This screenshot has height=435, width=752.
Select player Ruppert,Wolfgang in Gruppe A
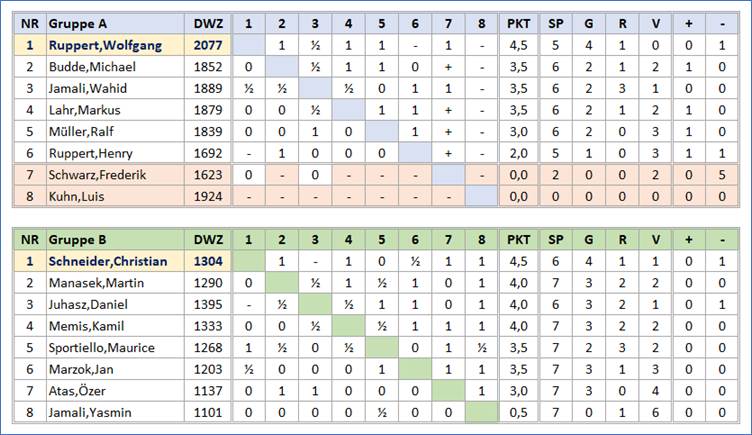click(101, 46)
